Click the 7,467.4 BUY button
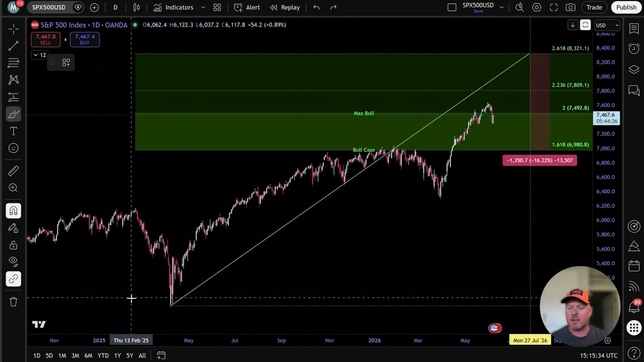Image resolution: width=644 pixels, height=362 pixels. pyautogui.click(x=85, y=40)
